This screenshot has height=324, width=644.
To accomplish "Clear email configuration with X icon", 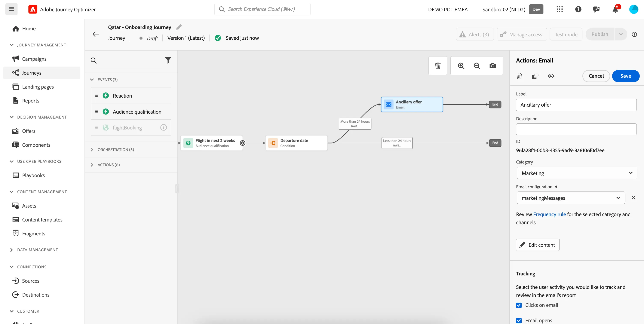I will pyautogui.click(x=633, y=198).
